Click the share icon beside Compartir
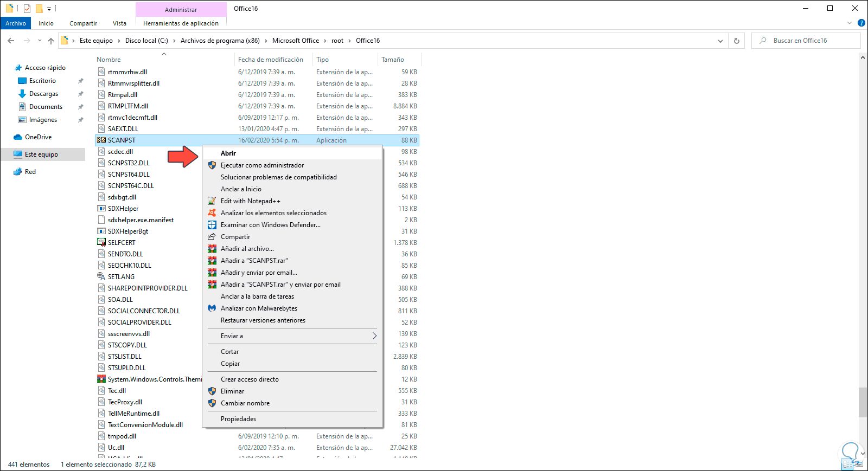The width and height of the screenshot is (868, 471). click(x=212, y=237)
